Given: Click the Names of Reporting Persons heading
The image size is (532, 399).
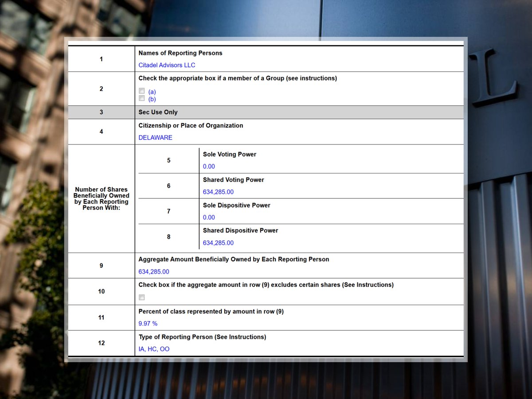Looking at the screenshot, I should [x=180, y=53].
